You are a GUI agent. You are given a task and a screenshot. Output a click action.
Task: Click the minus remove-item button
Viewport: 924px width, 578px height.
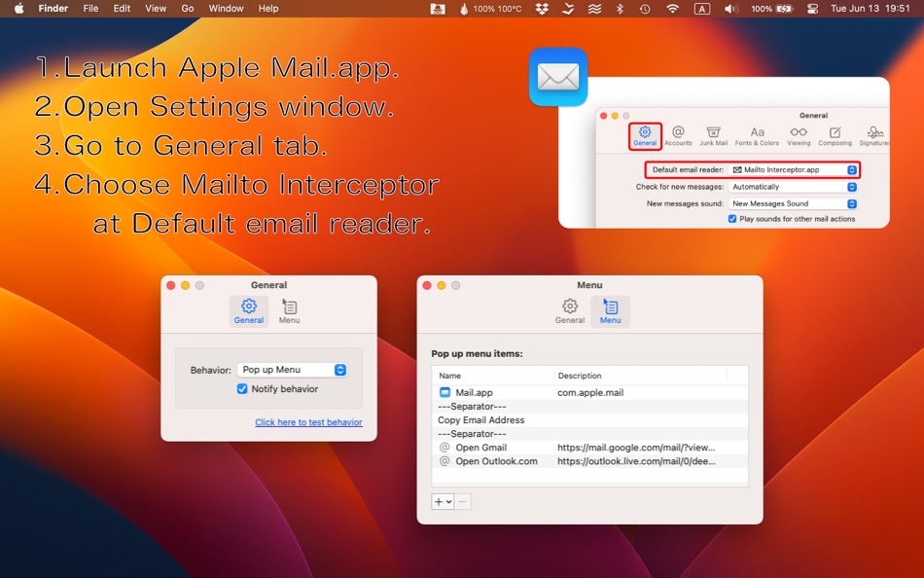tap(463, 502)
